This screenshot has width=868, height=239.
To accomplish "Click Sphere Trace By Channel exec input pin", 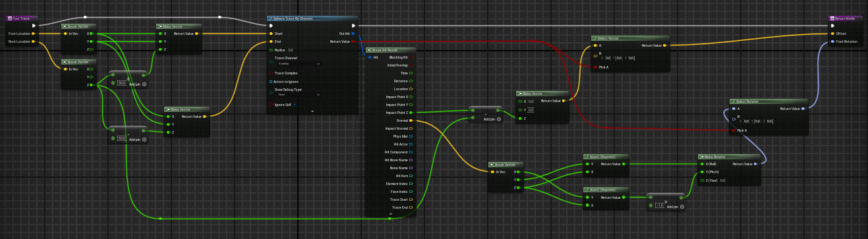I will (271, 26).
